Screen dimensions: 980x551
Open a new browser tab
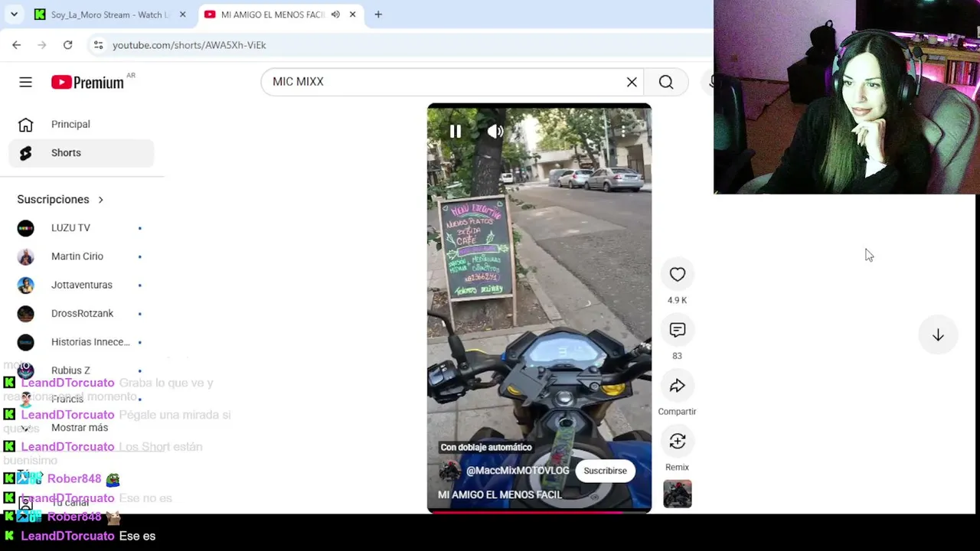click(x=378, y=15)
